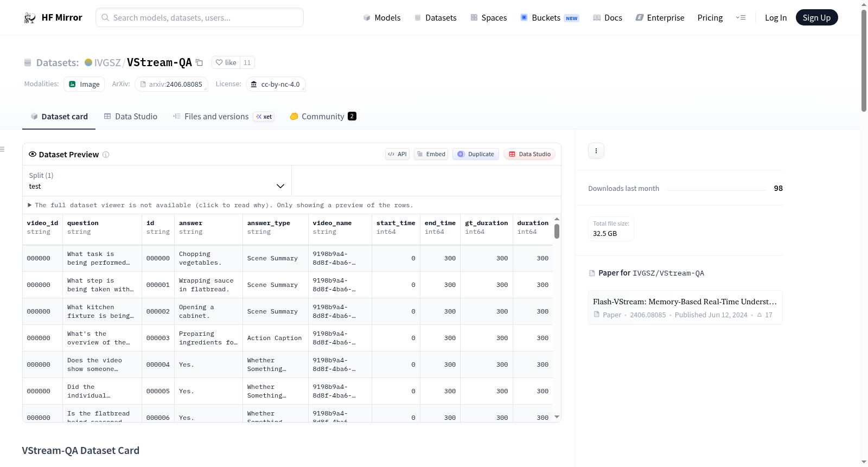The image size is (868, 467).
Task: Click the Total file size 32.5 GB box
Action: coord(611,229)
